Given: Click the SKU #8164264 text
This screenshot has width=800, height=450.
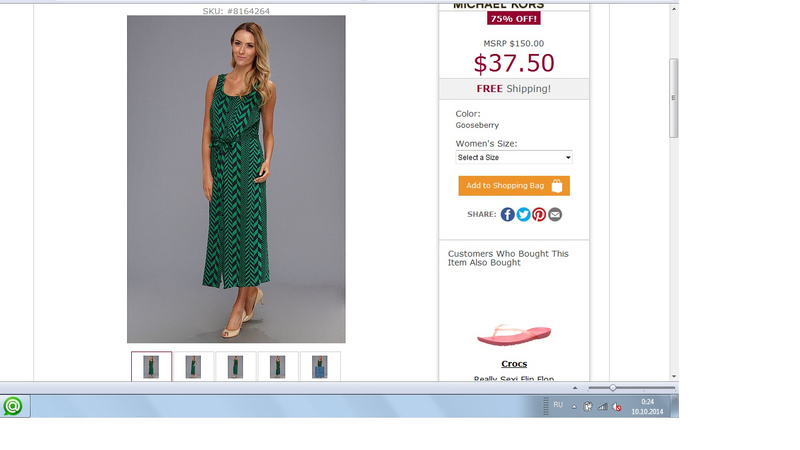Looking at the screenshot, I should (236, 11).
